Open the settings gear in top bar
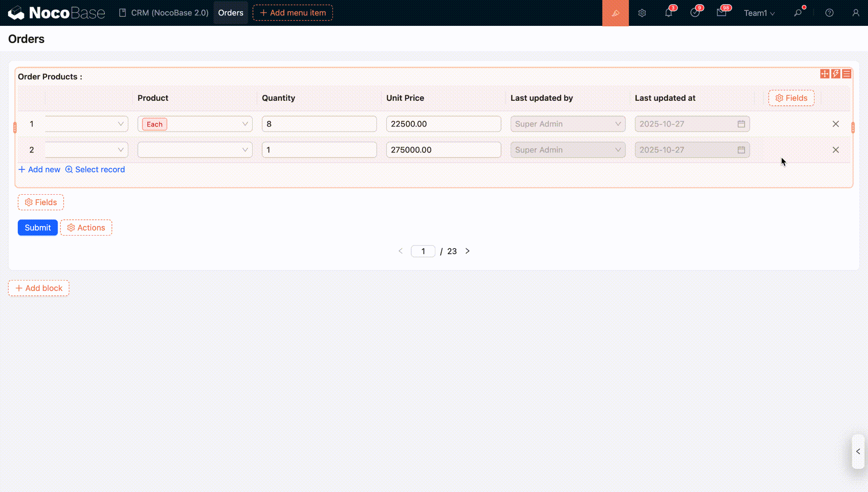 pos(642,13)
